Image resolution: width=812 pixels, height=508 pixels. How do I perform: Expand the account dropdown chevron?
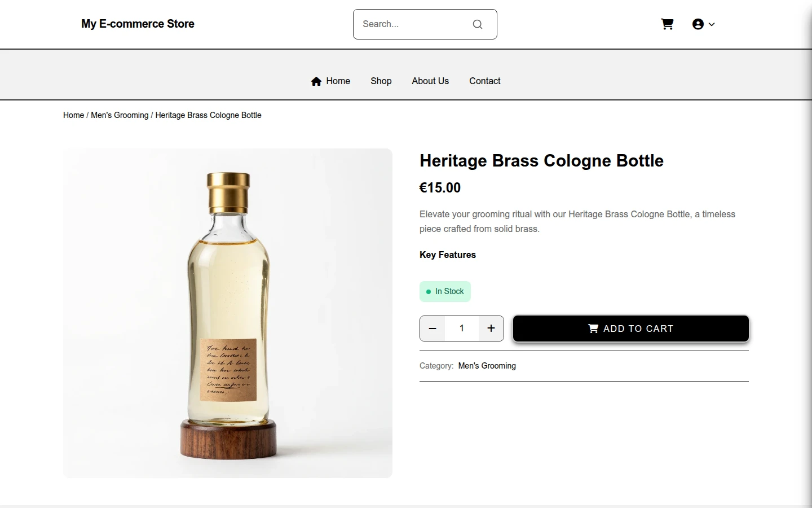coord(712,24)
